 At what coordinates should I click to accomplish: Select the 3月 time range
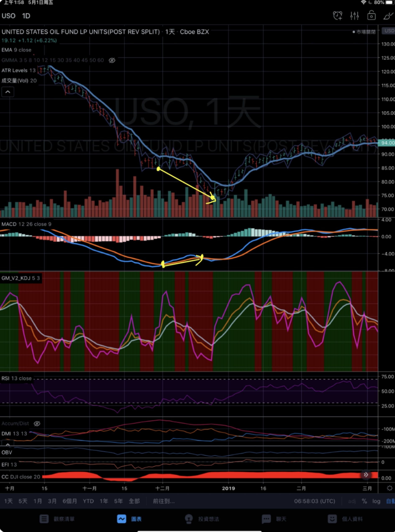tap(52, 501)
